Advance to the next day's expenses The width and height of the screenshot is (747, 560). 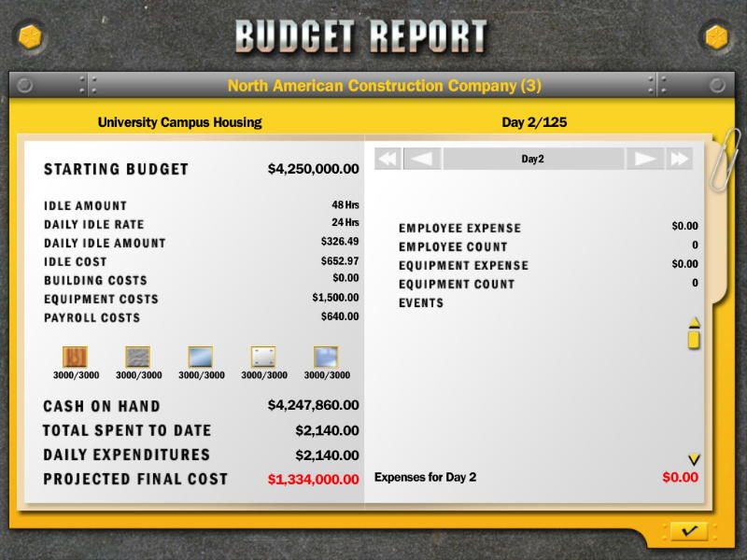tap(643, 160)
